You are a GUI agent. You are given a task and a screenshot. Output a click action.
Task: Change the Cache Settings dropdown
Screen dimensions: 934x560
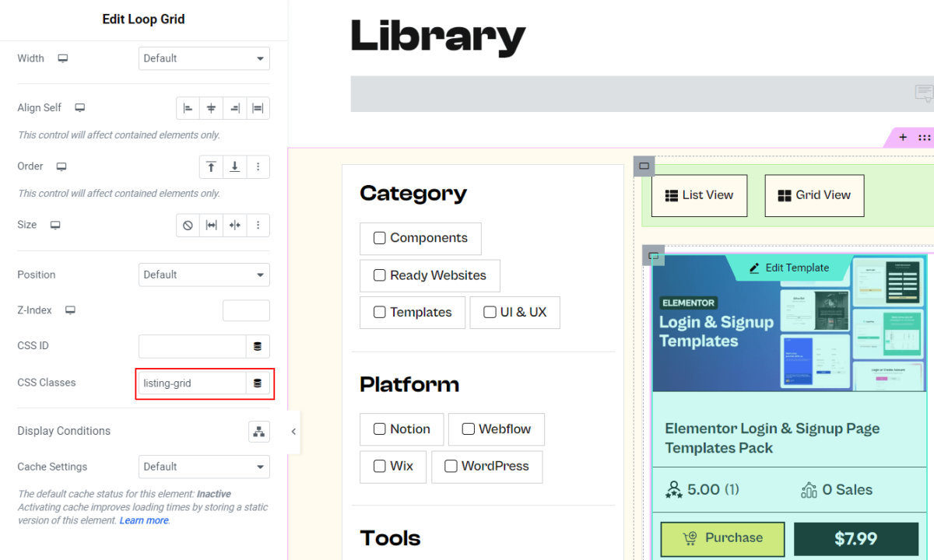tap(204, 467)
